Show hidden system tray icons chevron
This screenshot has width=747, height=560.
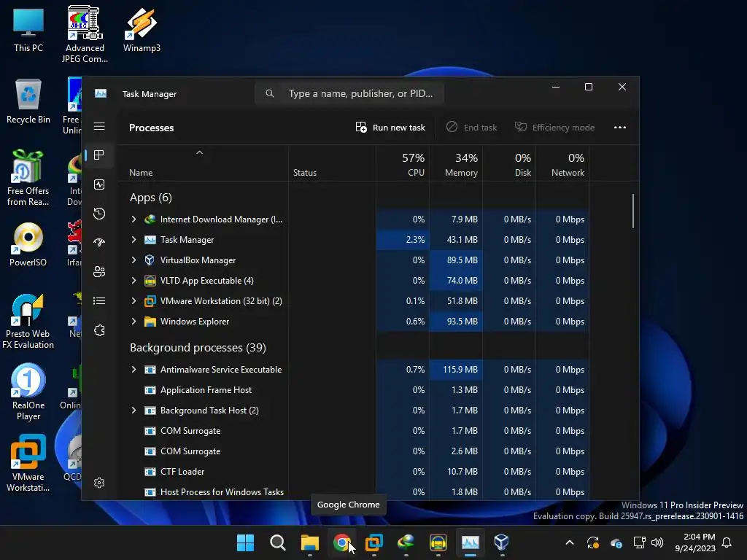tap(569, 542)
